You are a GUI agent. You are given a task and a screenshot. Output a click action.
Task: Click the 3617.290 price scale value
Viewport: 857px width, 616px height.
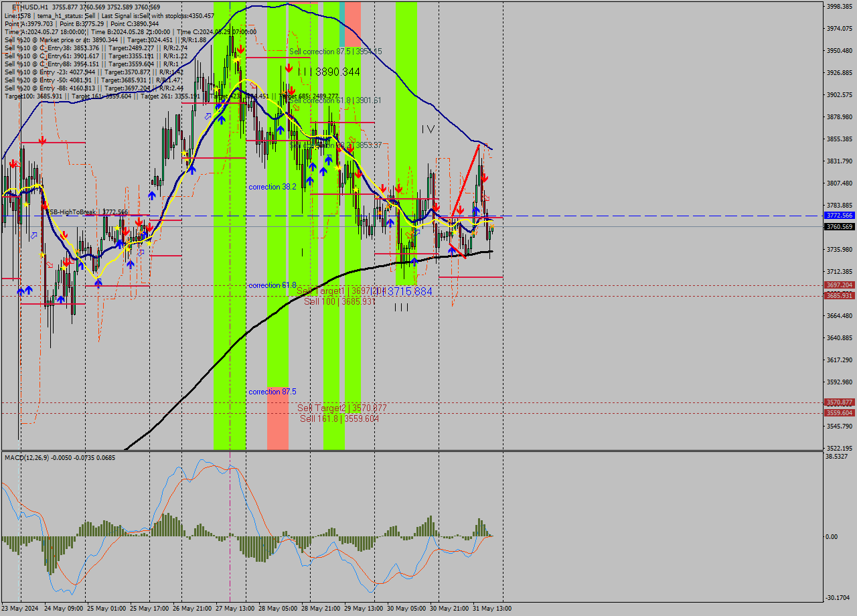[x=839, y=360]
